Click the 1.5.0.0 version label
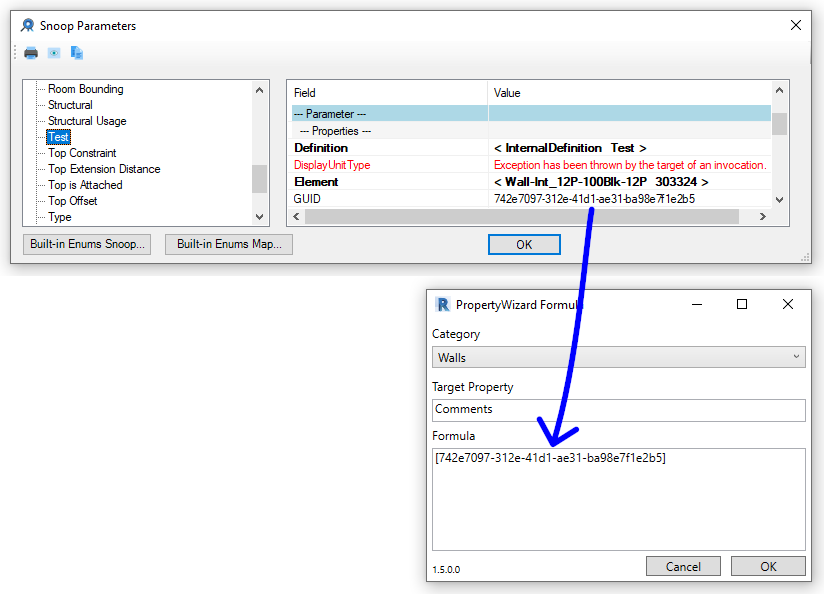 (x=446, y=569)
